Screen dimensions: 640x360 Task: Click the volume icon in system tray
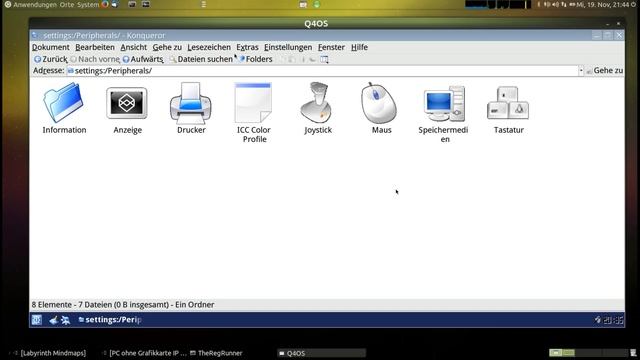click(x=556, y=4)
